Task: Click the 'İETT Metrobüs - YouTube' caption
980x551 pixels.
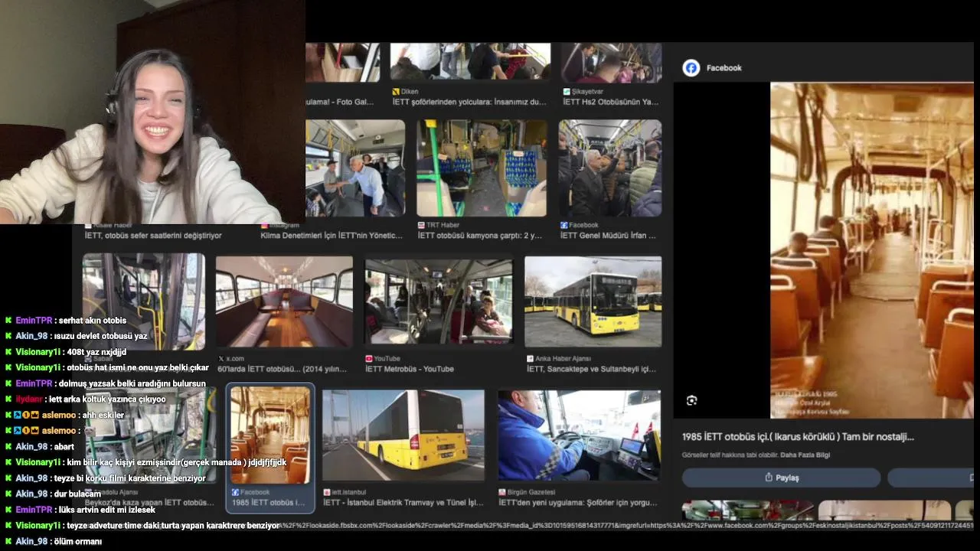Action: point(410,369)
